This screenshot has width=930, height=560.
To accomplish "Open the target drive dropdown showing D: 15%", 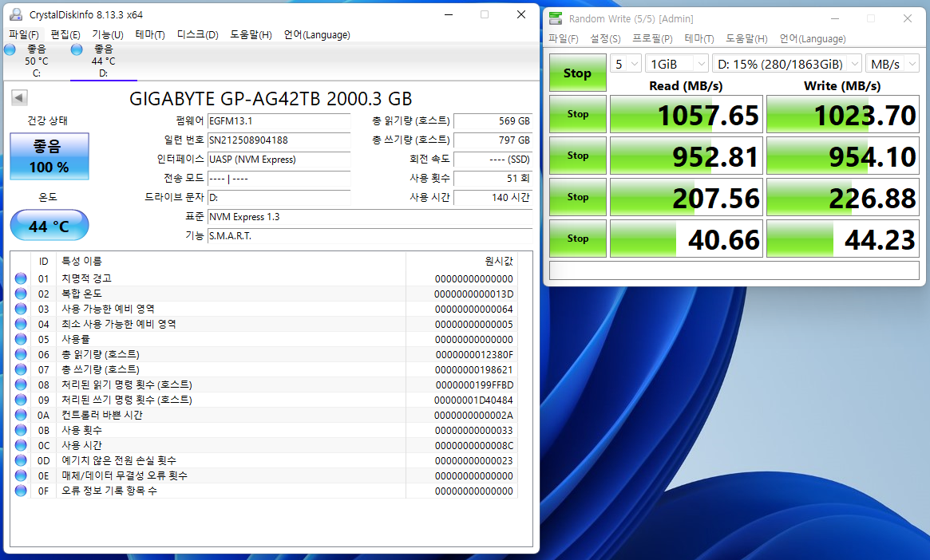I will pyautogui.click(x=786, y=64).
